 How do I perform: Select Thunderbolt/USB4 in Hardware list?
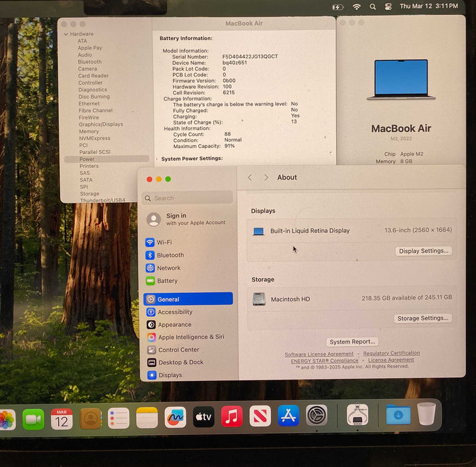103,200
